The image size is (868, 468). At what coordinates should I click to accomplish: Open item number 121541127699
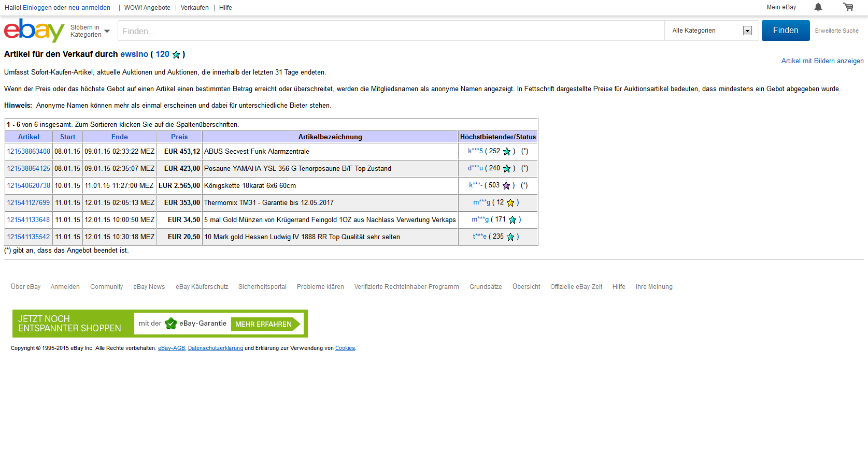tap(29, 203)
